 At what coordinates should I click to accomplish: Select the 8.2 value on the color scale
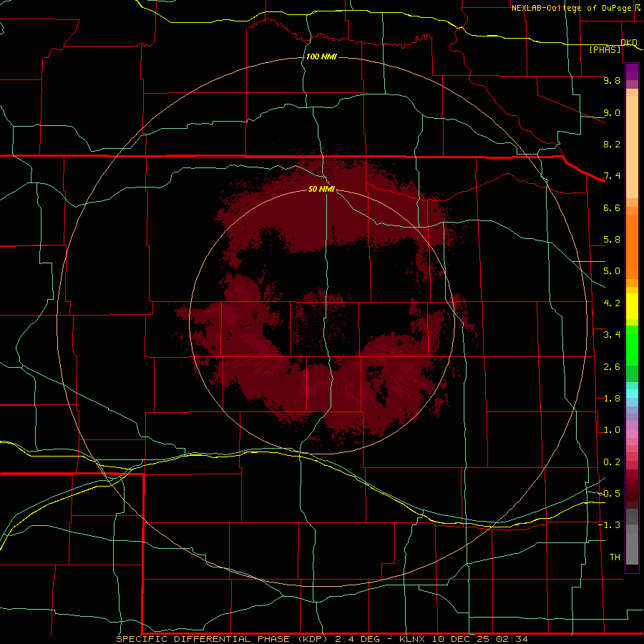pyautogui.click(x=612, y=144)
